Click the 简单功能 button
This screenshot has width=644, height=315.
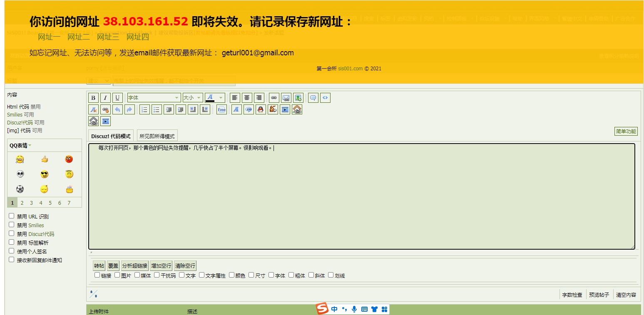[626, 131]
